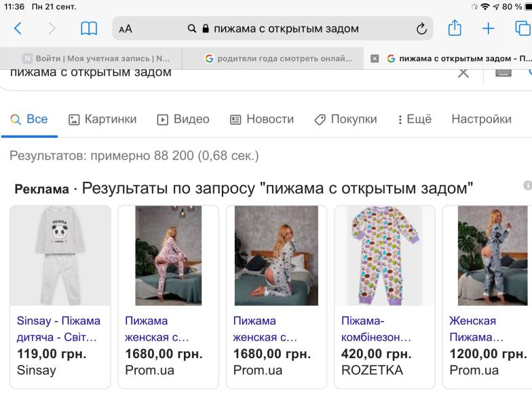Open the Піжама-комбінезон ROZETKA product link

click(x=376, y=328)
